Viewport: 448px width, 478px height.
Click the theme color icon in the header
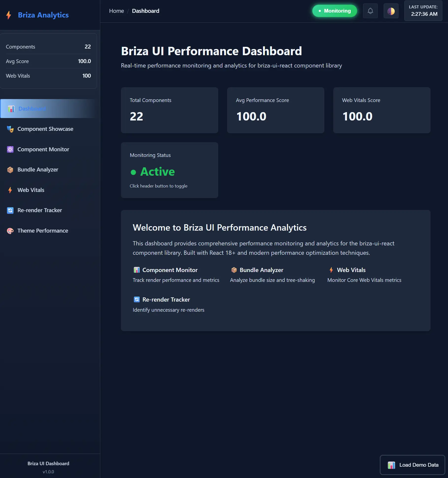pos(391,11)
